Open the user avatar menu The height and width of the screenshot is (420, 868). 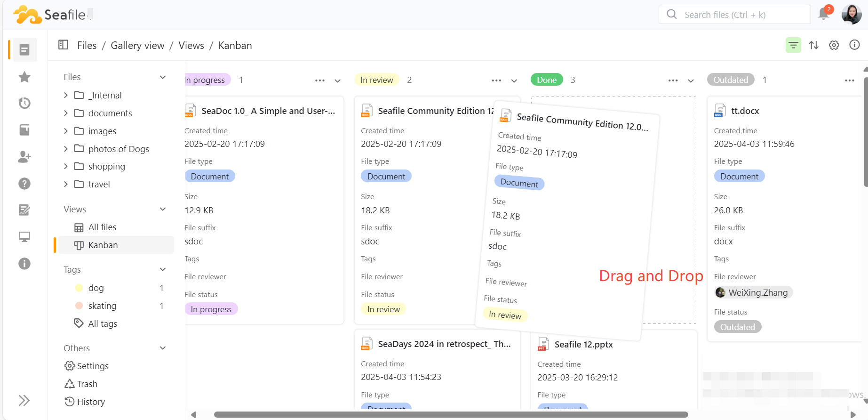coord(851,15)
